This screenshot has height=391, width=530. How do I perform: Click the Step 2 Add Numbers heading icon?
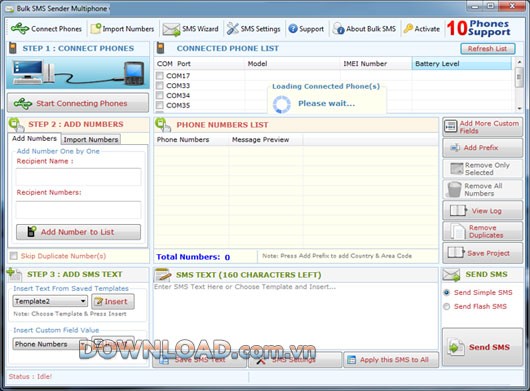click(x=16, y=125)
